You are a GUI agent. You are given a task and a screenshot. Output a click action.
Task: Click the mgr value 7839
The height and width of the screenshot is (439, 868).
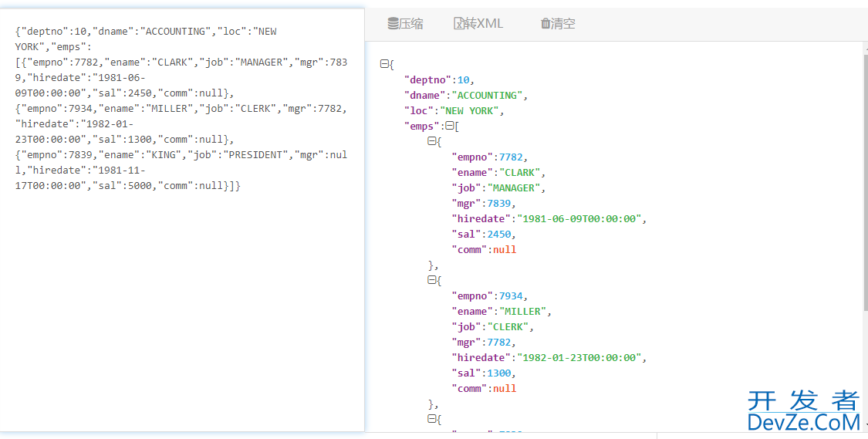(x=498, y=203)
